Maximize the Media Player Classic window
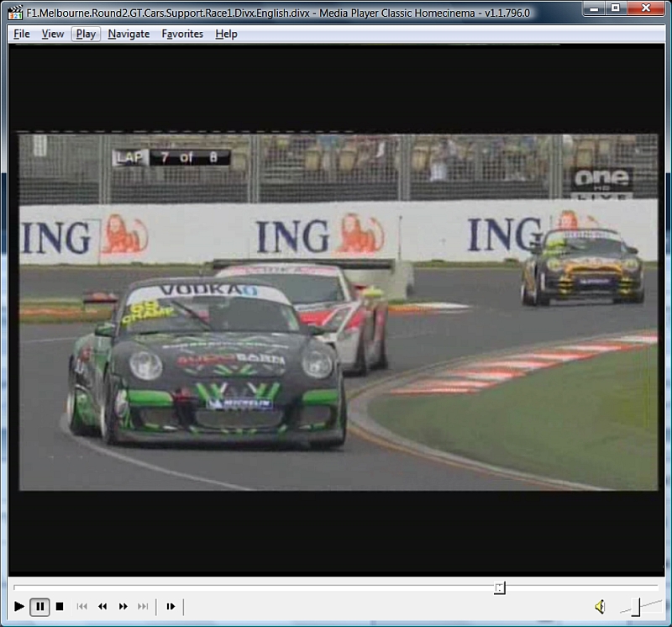 [x=616, y=8]
